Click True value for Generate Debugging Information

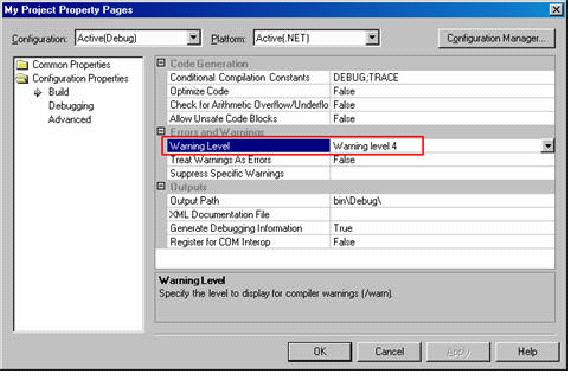coord(442,228)
